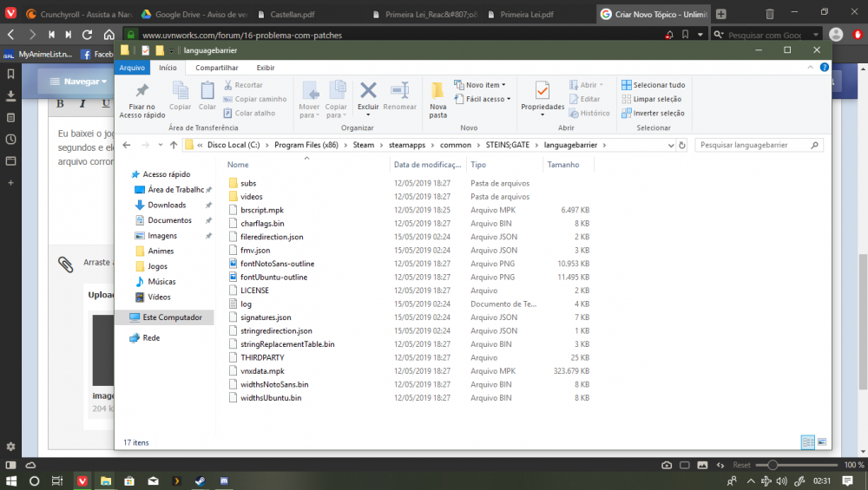Screen dimensions: 868x490
Task: Open MyAnimeList bookmark
Action: (x=38, y=54)
